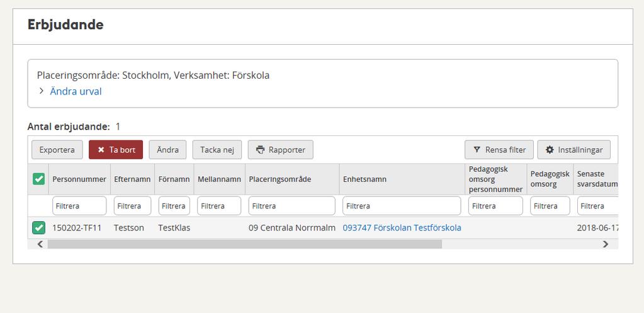This screenshot has width=644, height=313.
Task: Uncheck the row checkbox for 150202-TF11
Action: click(x=38, y=227)
